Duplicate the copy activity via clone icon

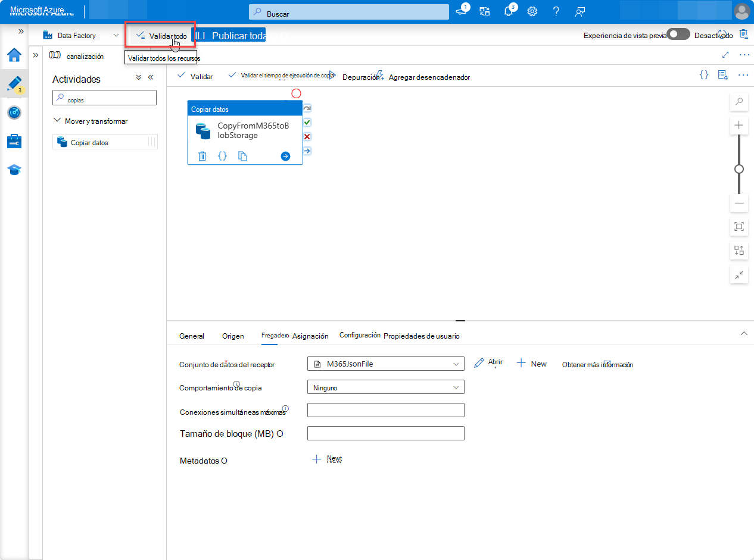(x=243, y=156)
